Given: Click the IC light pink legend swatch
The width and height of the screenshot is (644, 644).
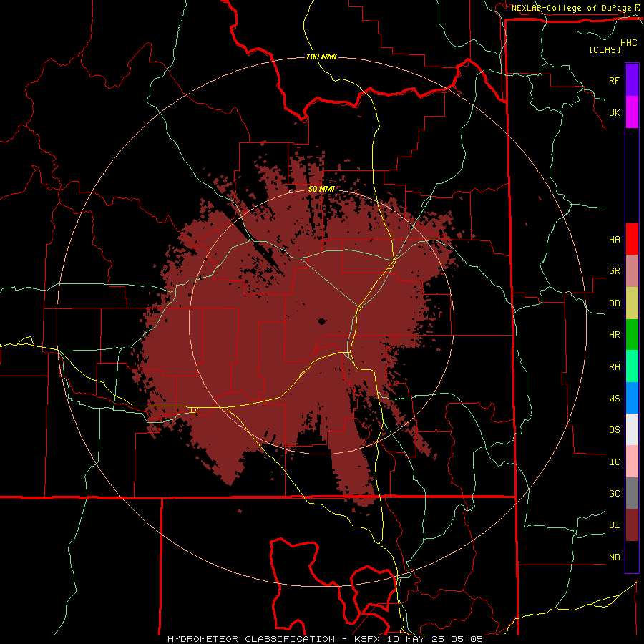Looking at the screenshot, I should point(632,462).
